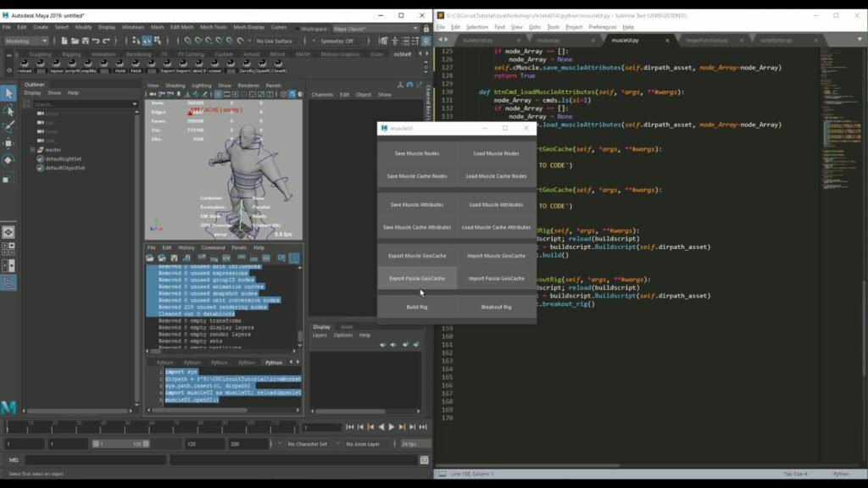Click the Save Scene disk icon
868x488 pixels.
pyautogui.click(x=86, y=41)
